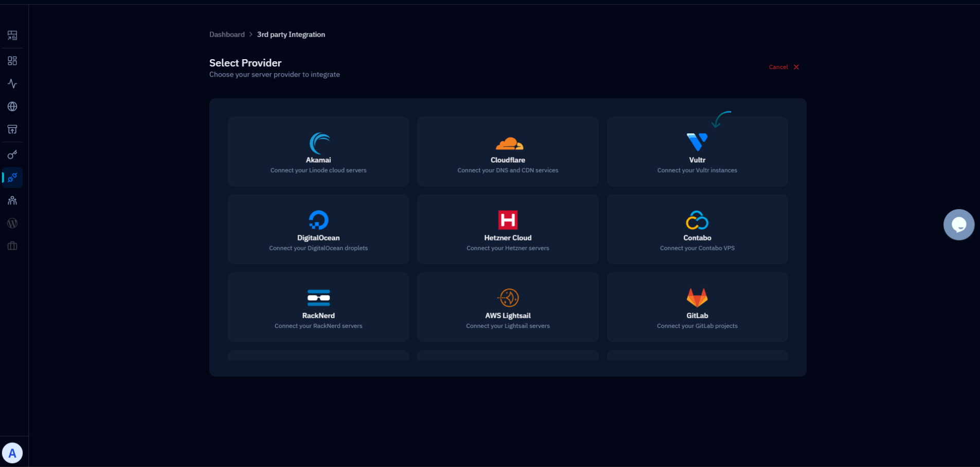Open the activity pulse monitoring icon
980x467 pixels.
tap(12, 83)
